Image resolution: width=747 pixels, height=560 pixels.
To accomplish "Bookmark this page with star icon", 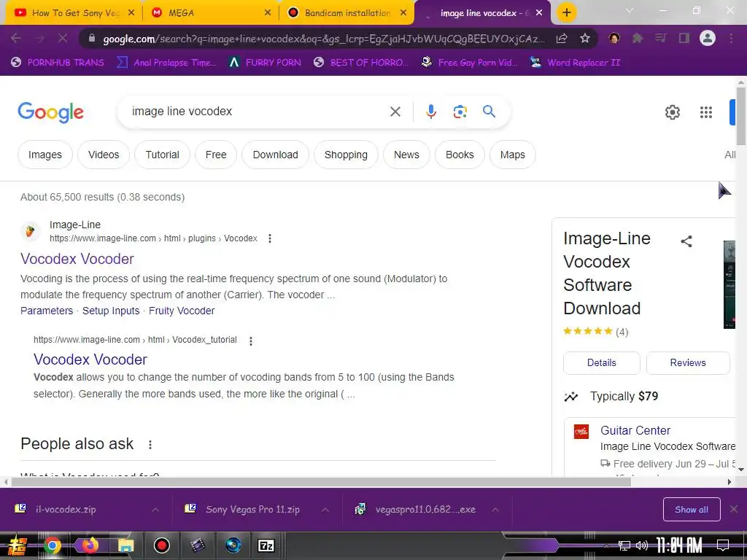I will pyautogui.click(x=584, y=38).
